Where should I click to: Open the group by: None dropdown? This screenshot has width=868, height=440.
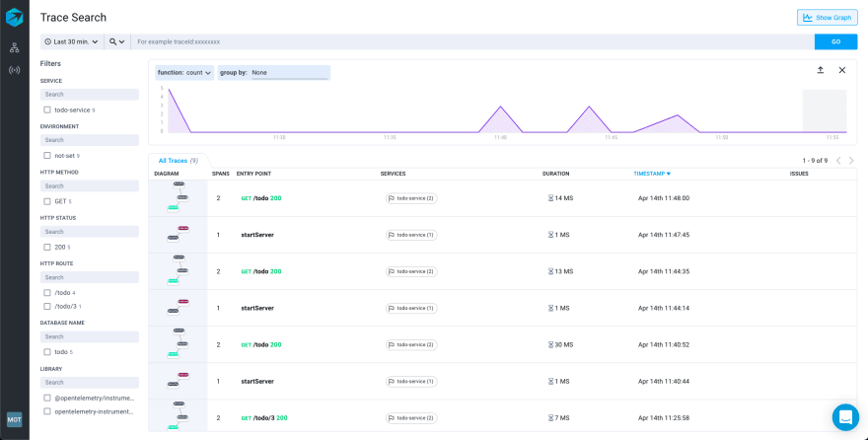274,72
